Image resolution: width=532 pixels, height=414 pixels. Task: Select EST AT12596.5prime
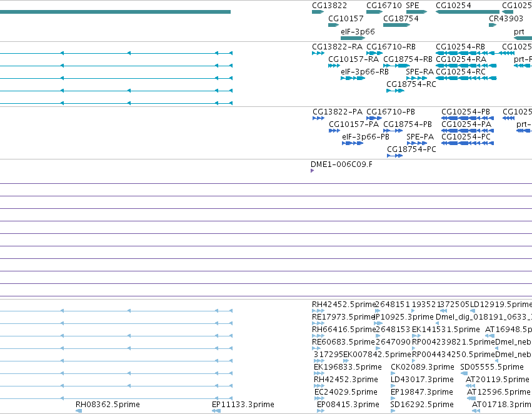point(498,392)
